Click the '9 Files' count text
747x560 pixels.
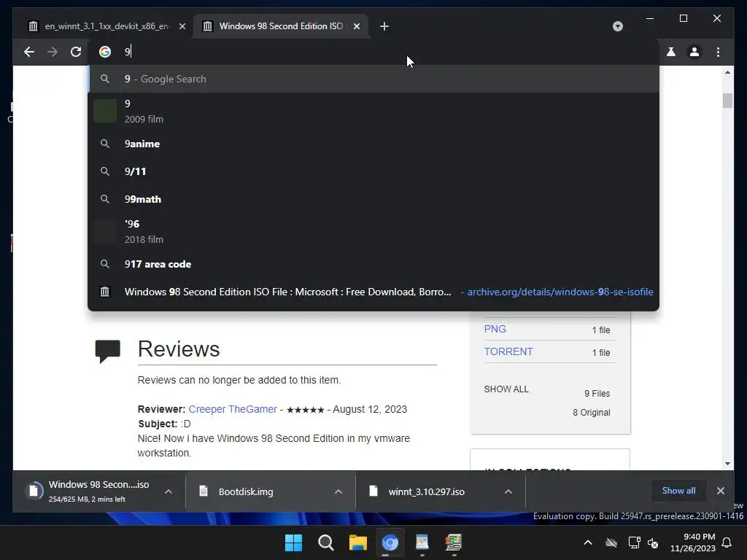[x=597, y=393]
